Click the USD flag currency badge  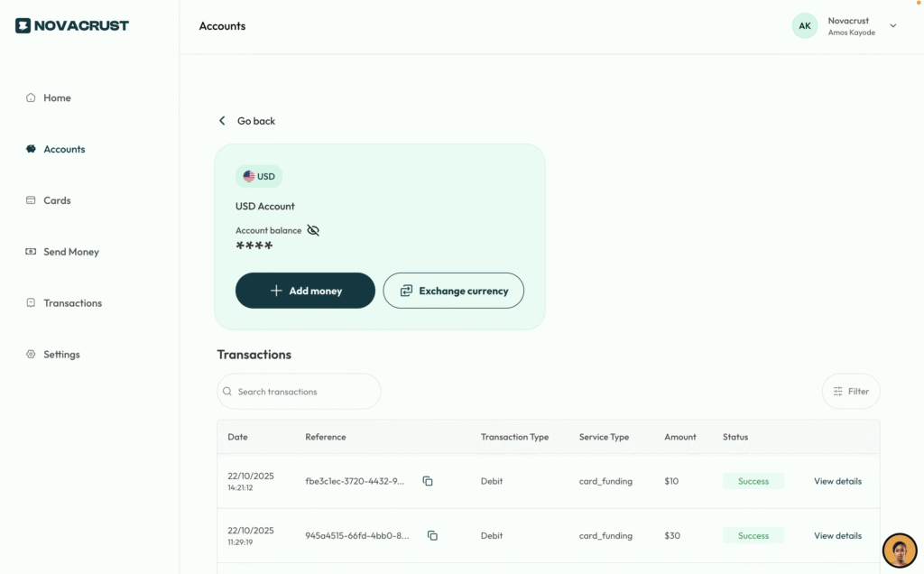(x=259, y=176)
